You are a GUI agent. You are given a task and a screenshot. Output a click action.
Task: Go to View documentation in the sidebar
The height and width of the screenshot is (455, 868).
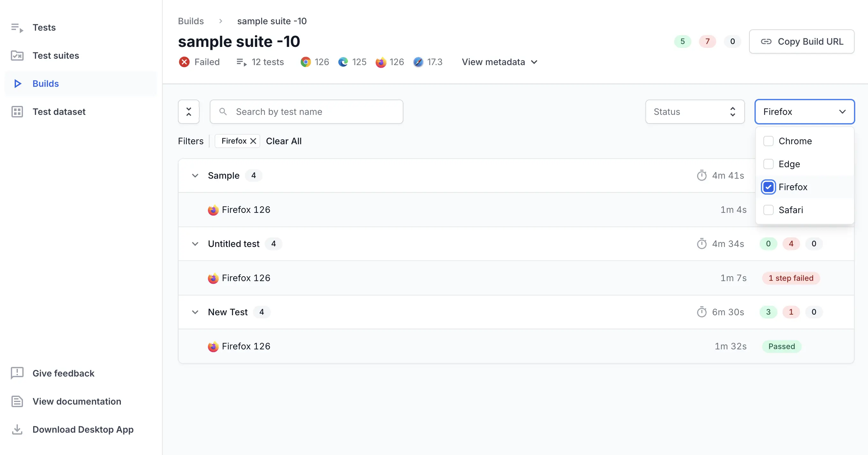click(77, 401)
